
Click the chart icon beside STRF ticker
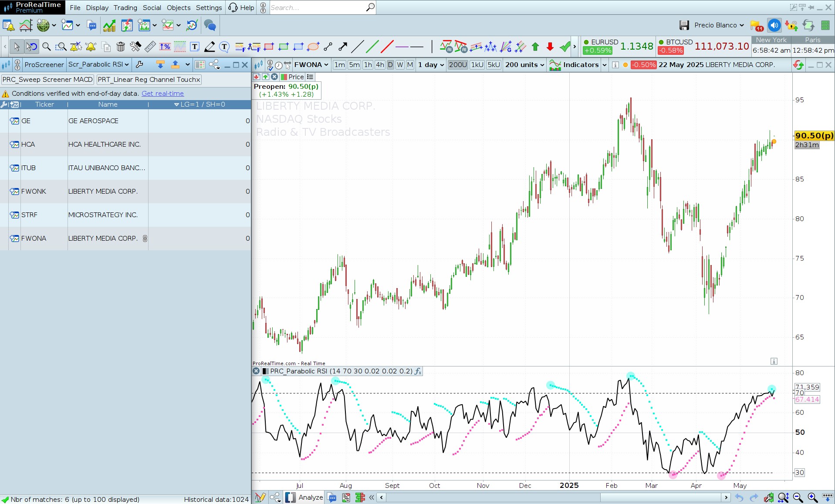14,215
